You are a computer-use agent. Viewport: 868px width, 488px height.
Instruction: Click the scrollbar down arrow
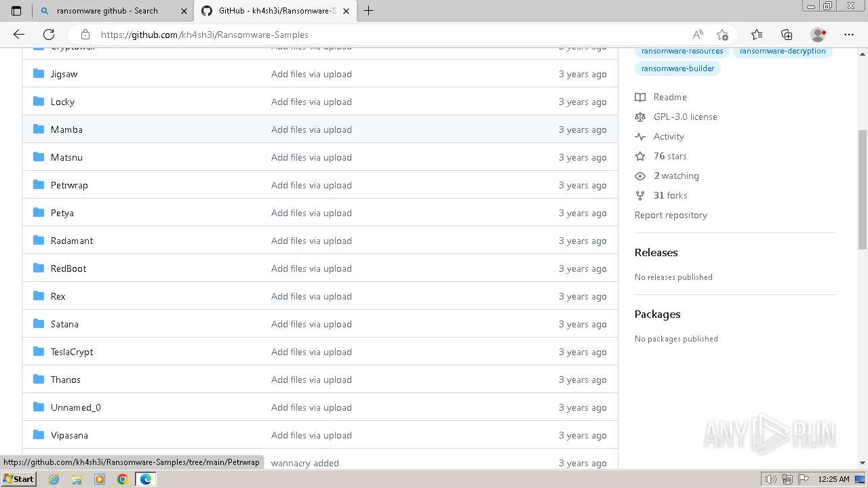click(x=863, y=463)
